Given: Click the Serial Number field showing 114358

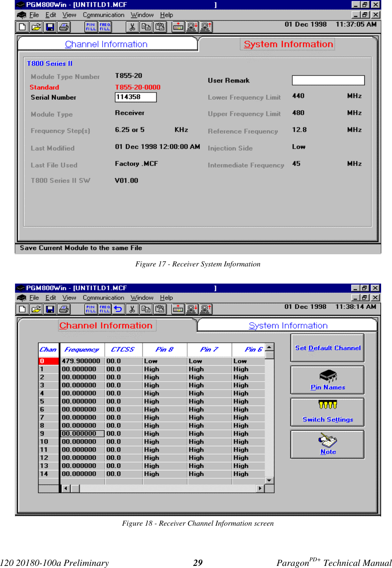Looking at the screenshot, I should click(136, 97).
